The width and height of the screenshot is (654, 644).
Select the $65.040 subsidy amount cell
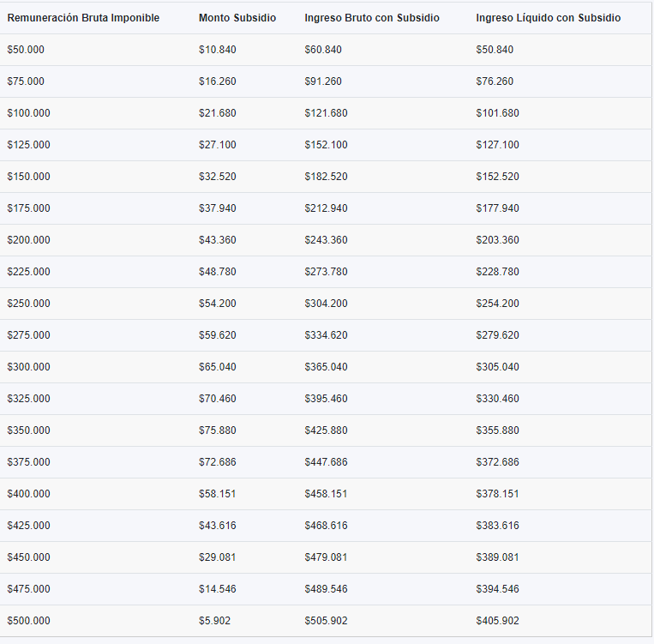click(x=217, y=367)
